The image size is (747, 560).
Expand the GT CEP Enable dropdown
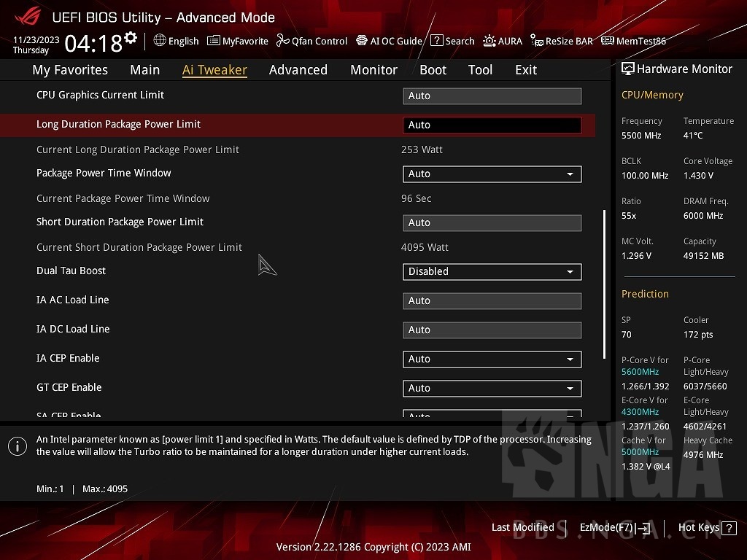492,388
